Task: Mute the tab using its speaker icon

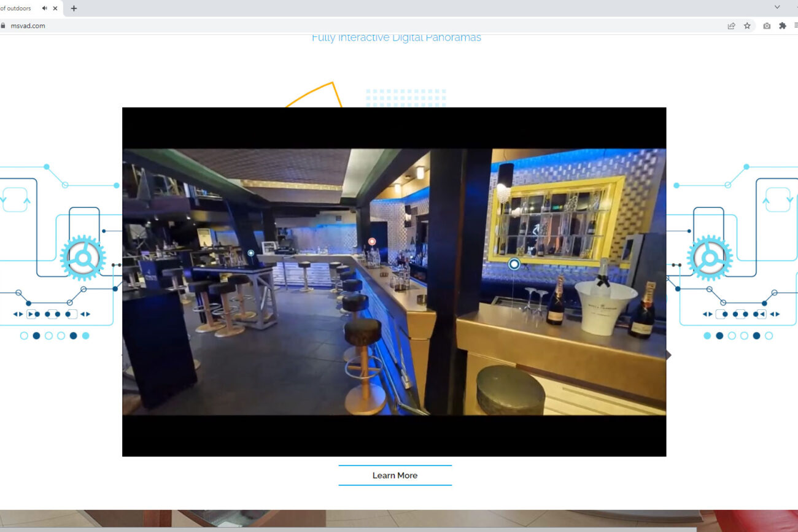Action: tap(45, 9)
